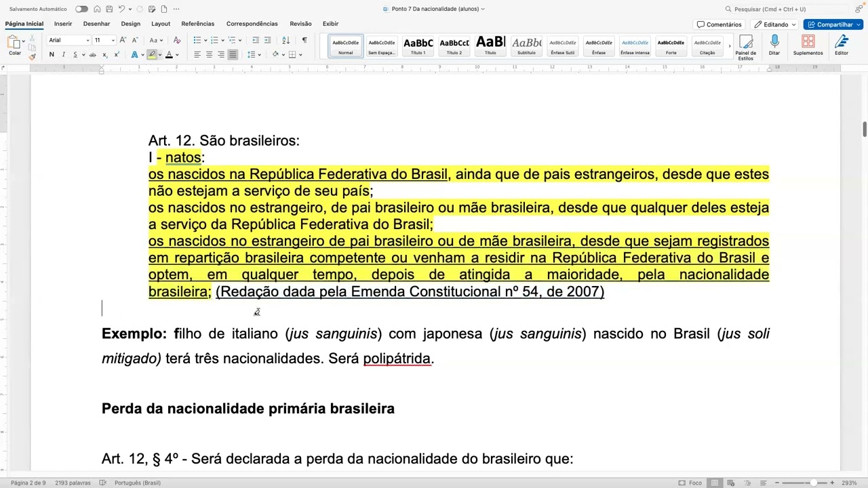Open the undo history dropdown arrow

tap(130, 9)
